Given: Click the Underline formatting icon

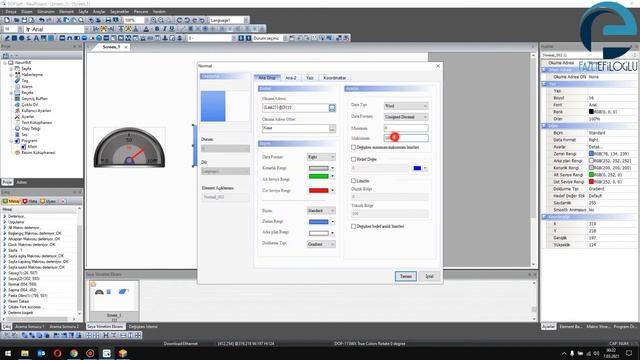Looking at the screenshot, I should coord(172,29).
